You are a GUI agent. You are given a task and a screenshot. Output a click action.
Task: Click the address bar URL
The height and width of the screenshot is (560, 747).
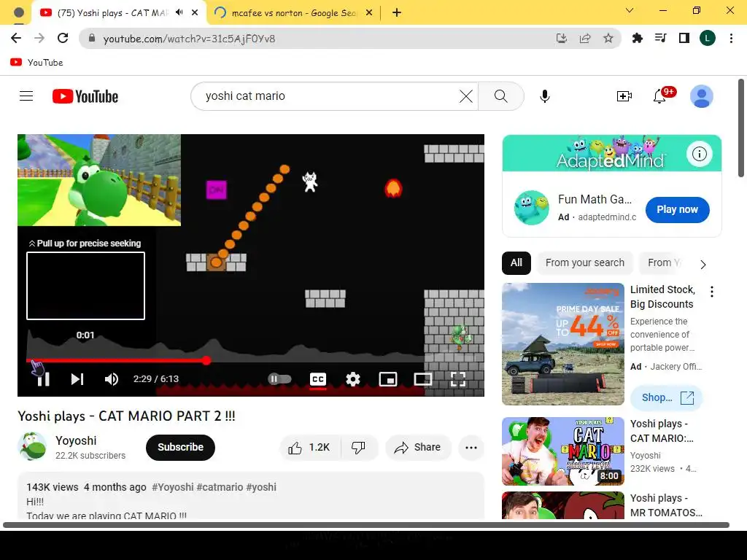point(189,39)
